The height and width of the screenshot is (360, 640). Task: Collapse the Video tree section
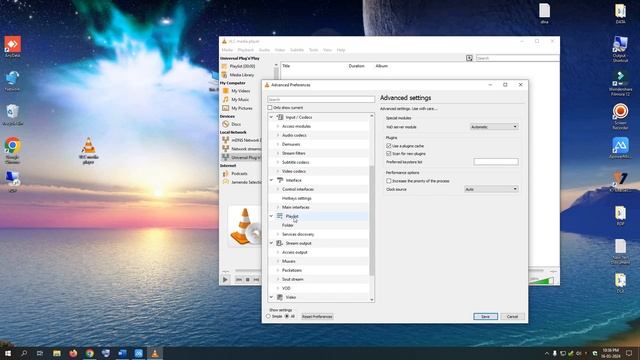tap(271, 297)
